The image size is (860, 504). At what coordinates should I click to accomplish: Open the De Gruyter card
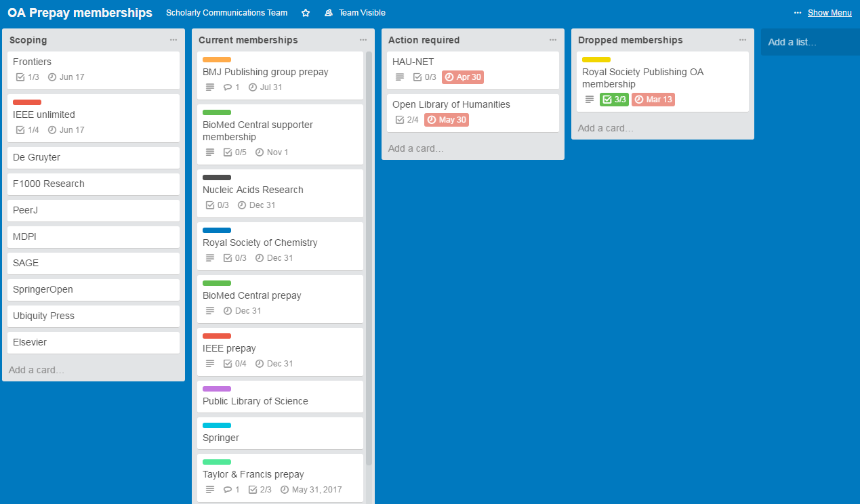(94, 158)
